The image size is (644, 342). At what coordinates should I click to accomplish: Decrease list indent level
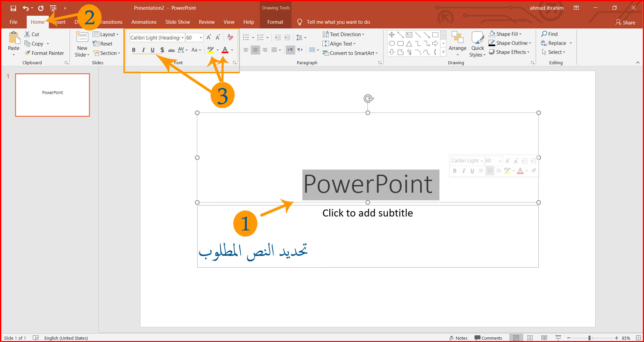pyautogui.click(x=278, y=37)
